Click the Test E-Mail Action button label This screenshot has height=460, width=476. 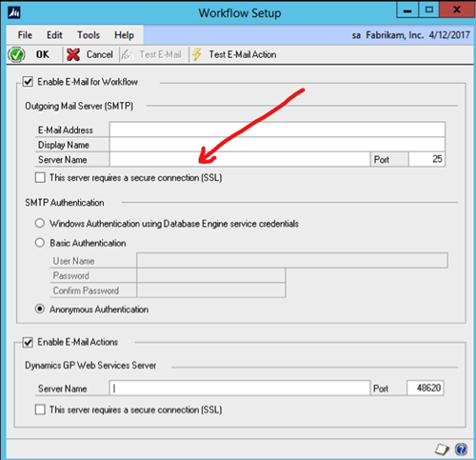pos(243,54)
